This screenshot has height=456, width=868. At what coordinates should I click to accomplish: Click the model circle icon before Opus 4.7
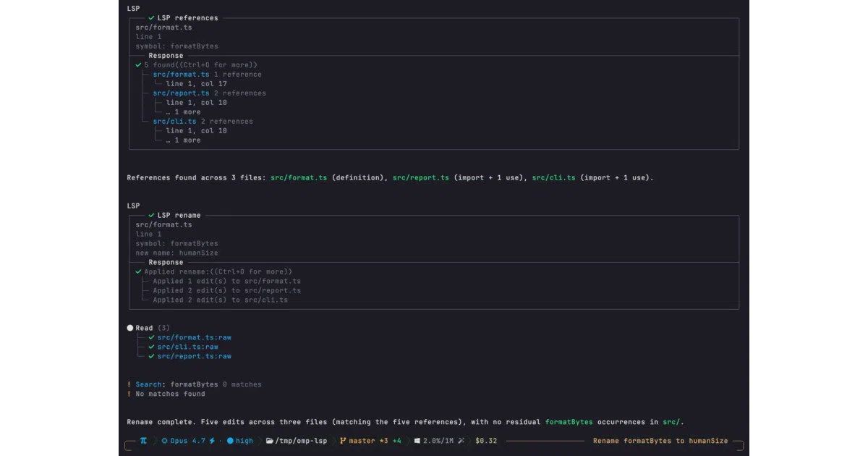(x=164, y=440)
